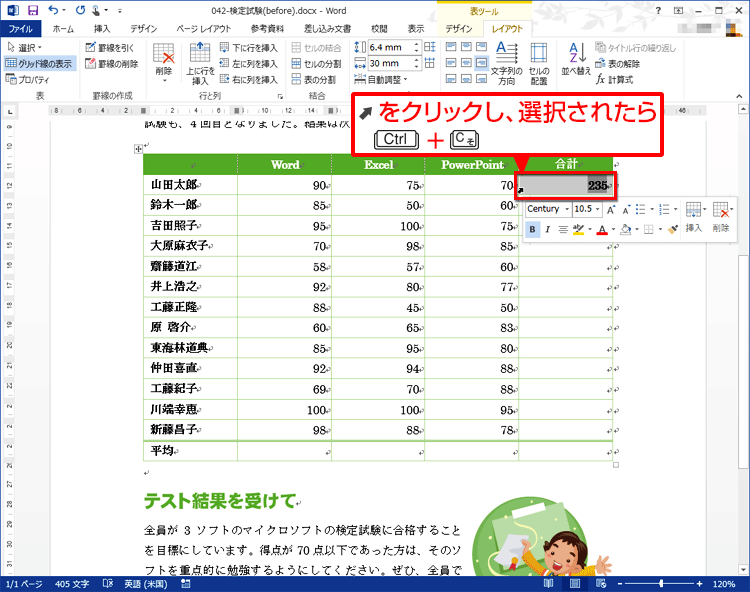Screen dimensions: 750x592
Task: Click セルの配置 cell margins button
Action: [539, 64]
